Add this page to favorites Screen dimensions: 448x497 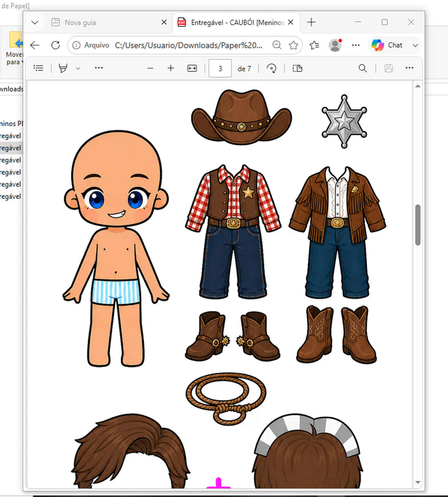coord(293,45)
